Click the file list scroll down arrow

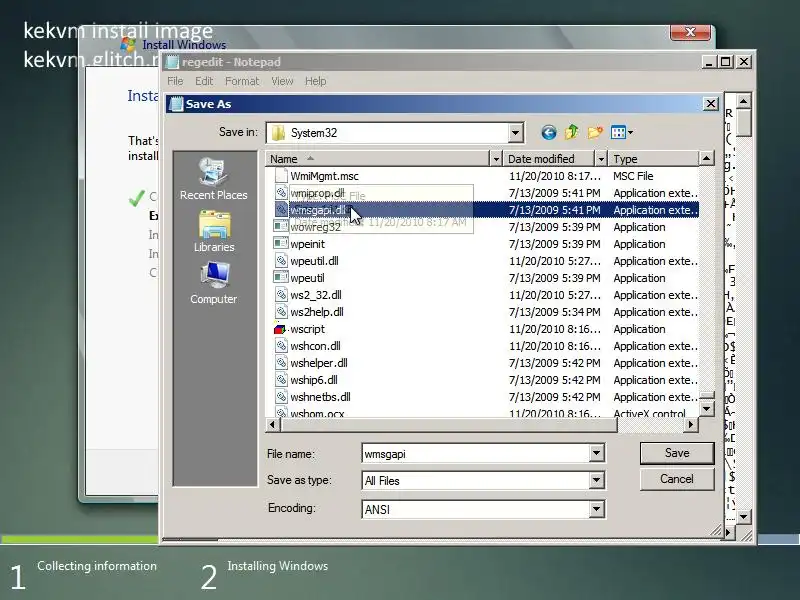[706, 409]
